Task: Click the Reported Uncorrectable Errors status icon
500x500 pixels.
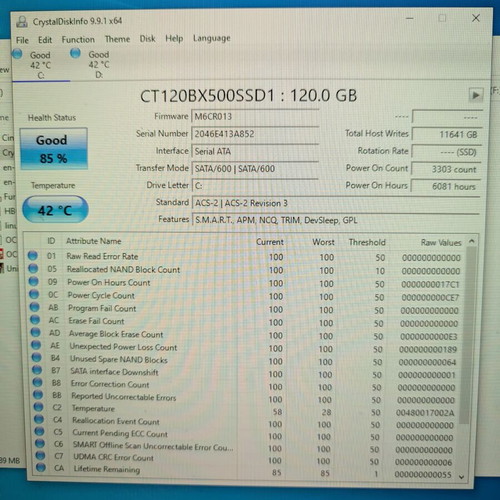Action: click(38, 395)
